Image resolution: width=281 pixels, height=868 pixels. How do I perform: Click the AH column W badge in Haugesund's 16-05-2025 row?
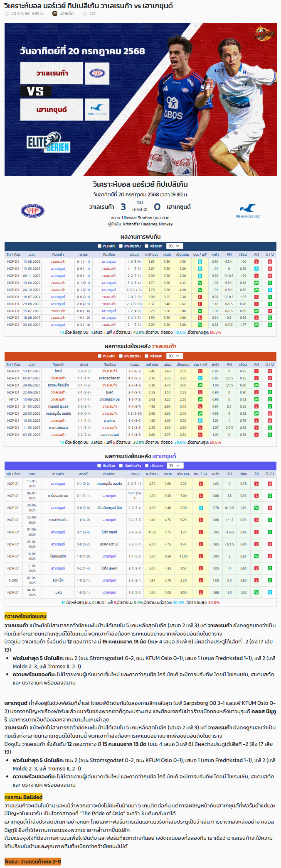point(256,556)
